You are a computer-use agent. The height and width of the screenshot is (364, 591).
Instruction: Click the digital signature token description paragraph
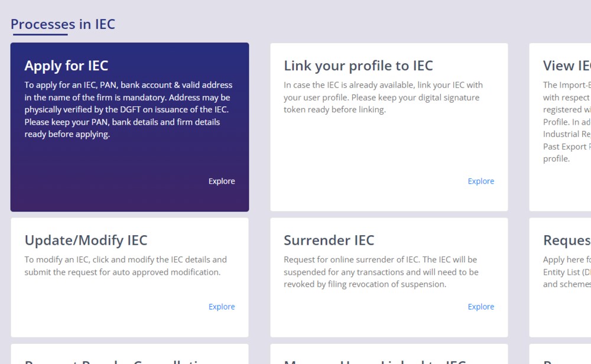(x=383, y=97)
